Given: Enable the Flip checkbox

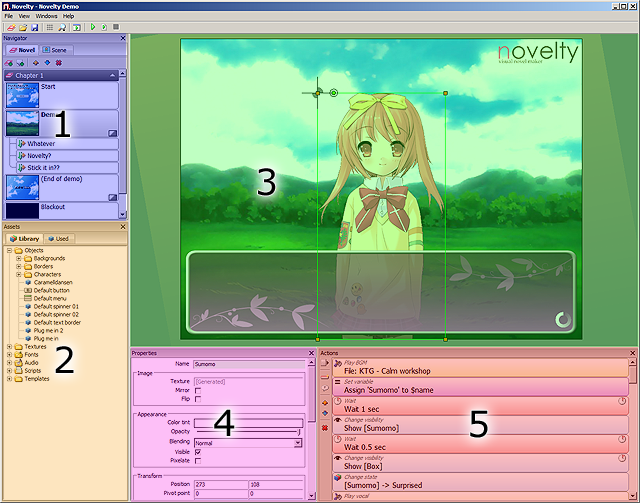Looking at the screenshot, I should point(198,399).
